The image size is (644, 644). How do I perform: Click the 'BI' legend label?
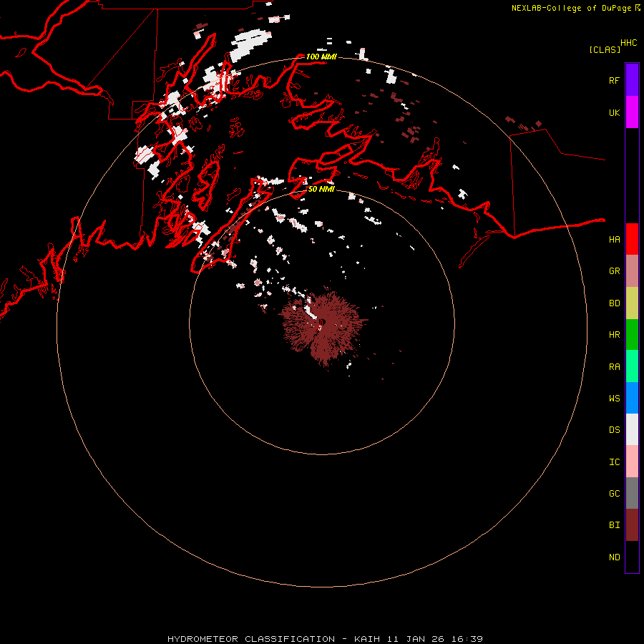pyautogui.click(x=614, y=525)
